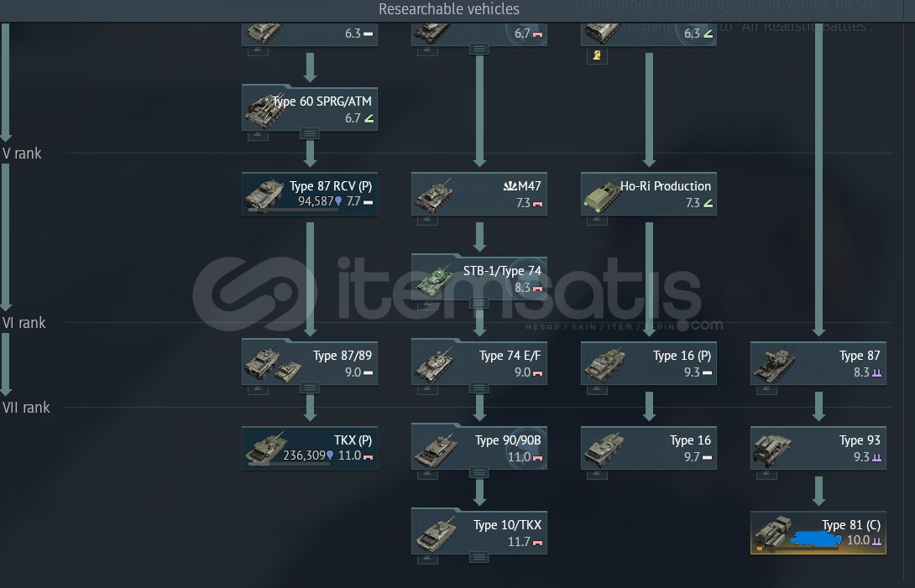
Task: Select the Type 60 SPRG/ATM vehicle card
Action: [x=309, y=108]
